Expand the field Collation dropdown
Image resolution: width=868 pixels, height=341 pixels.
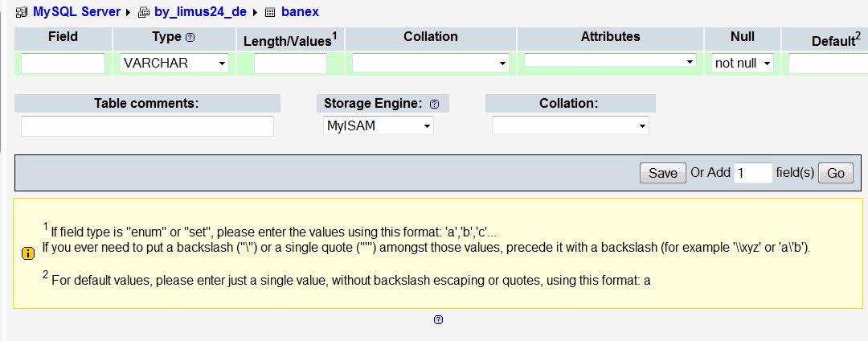(431, 63)
